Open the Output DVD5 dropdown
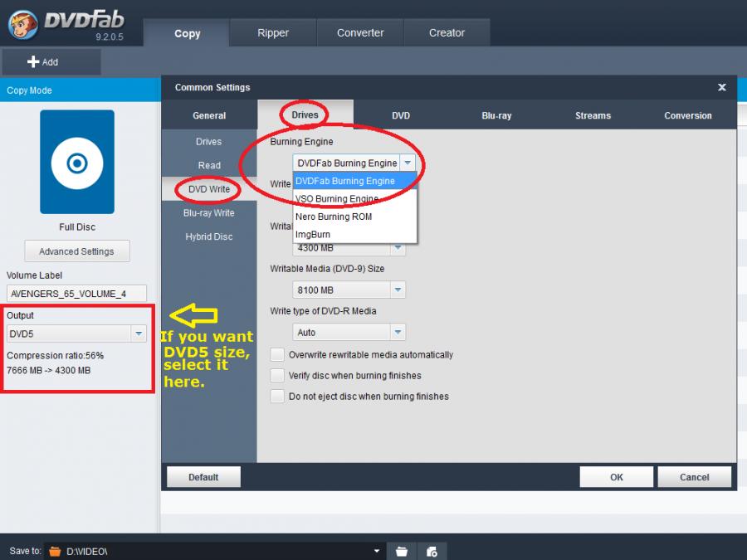This screenshot has height=560, width=747. click(76, 334)
